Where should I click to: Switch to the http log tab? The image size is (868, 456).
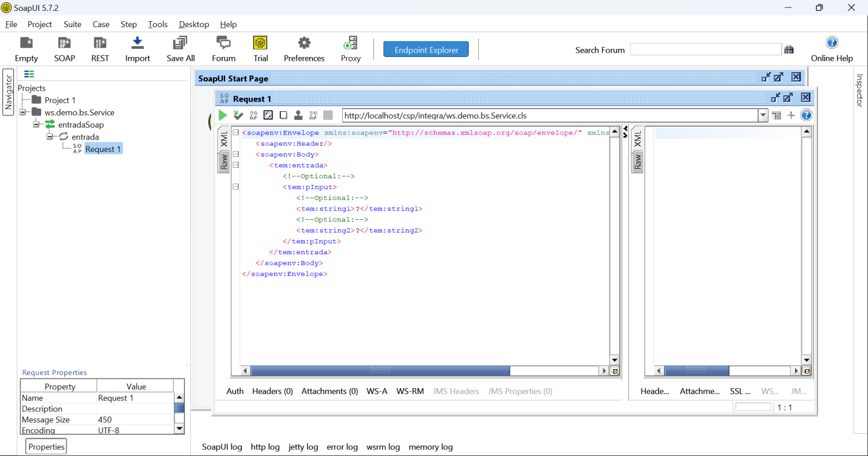tap(265, 447)
